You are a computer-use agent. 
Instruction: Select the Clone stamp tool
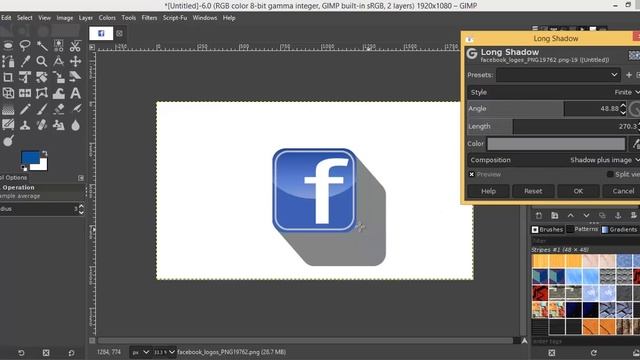[25, 125]
